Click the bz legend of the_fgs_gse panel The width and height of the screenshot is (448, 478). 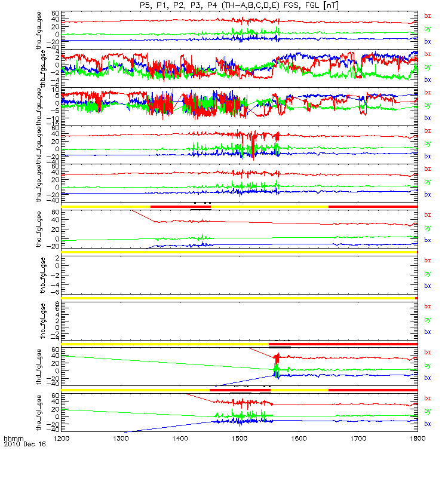pos(428,169)
